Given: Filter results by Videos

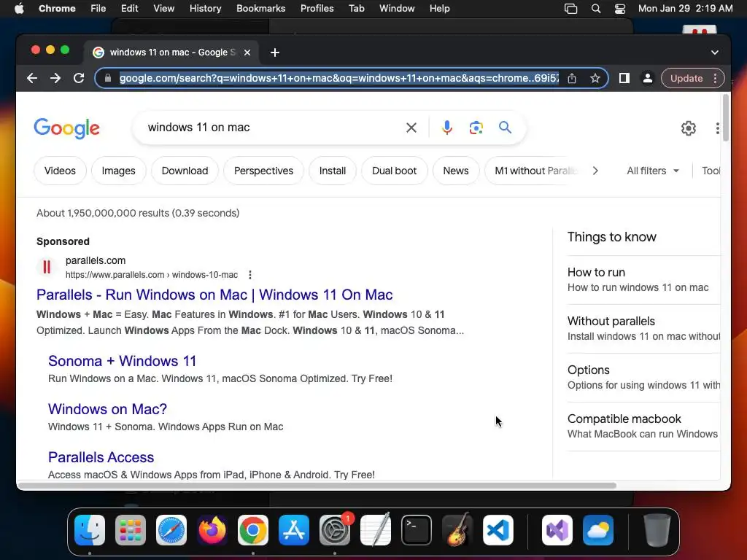Looking at the screenshot, I should (60, 171).
